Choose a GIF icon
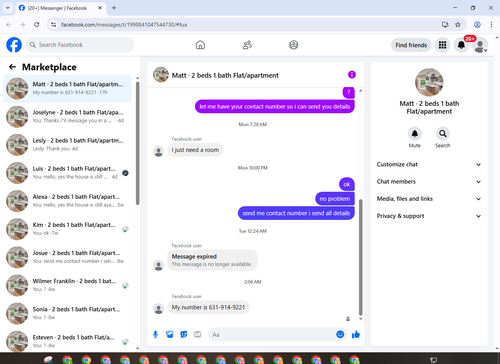 click(x=198, y=334)
